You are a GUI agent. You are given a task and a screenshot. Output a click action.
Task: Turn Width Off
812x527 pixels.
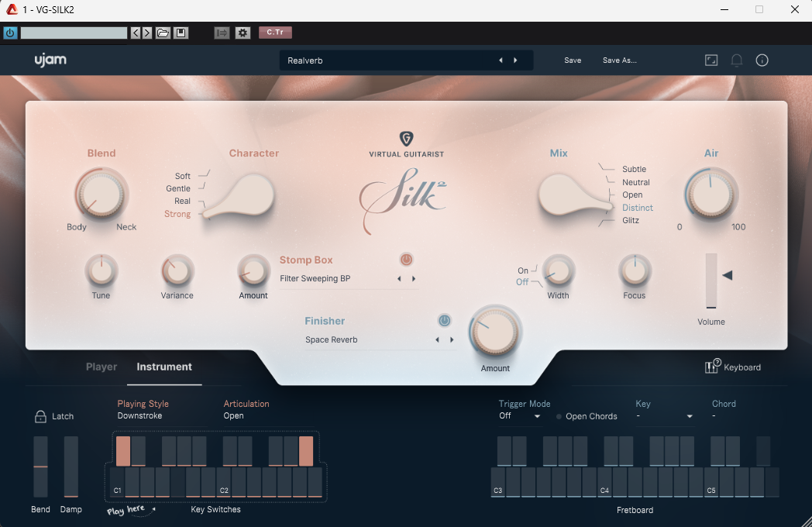click(522, 282)
